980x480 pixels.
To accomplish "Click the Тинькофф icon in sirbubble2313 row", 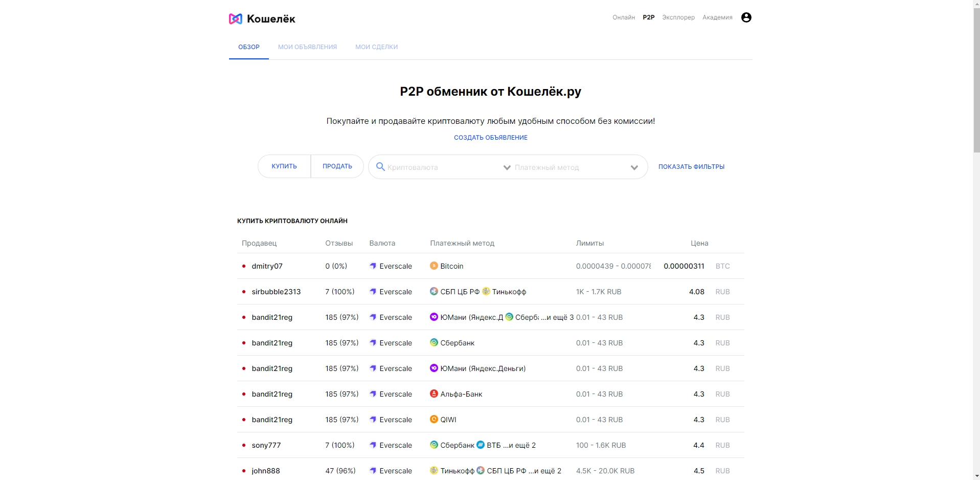I will click(x=486, y=291).
